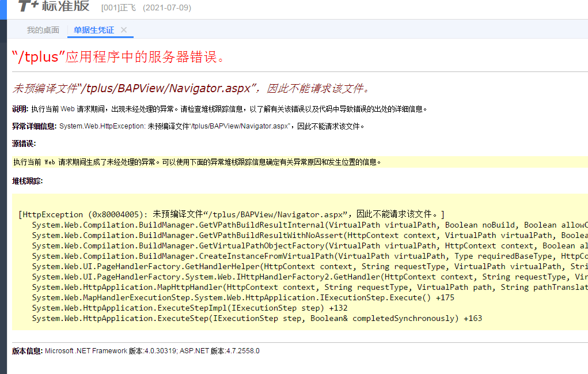The height and width of the screenshot is (374, 588).
Task: Click the 说明: label
Action: (x=20, y=109)
